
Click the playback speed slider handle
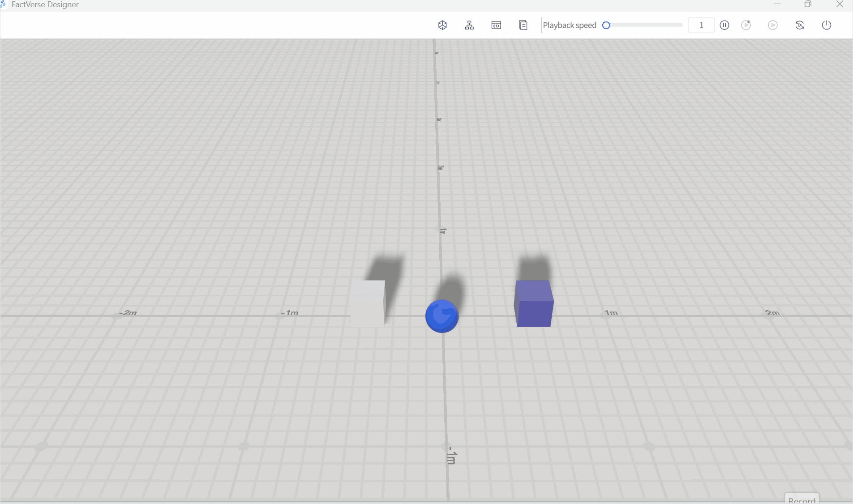click(x=606, y=26)
